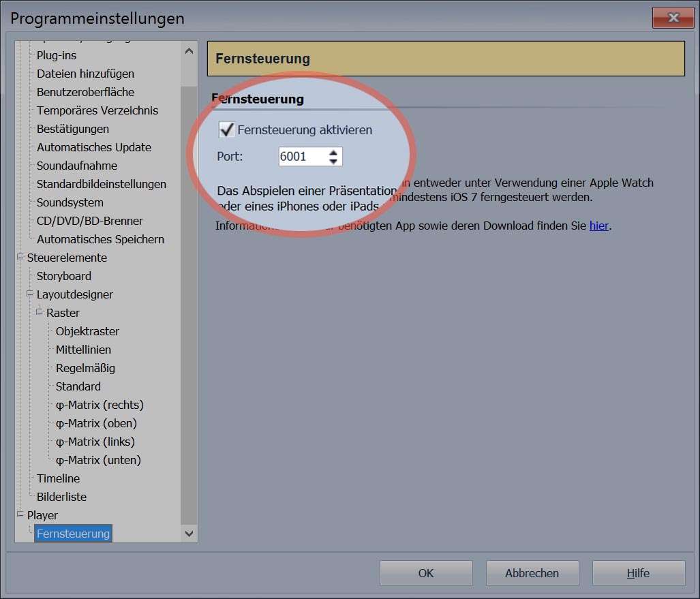The height and width of the screenshot is (599, 700).
Task: Click the Port input field
Action: coord(301,157)
